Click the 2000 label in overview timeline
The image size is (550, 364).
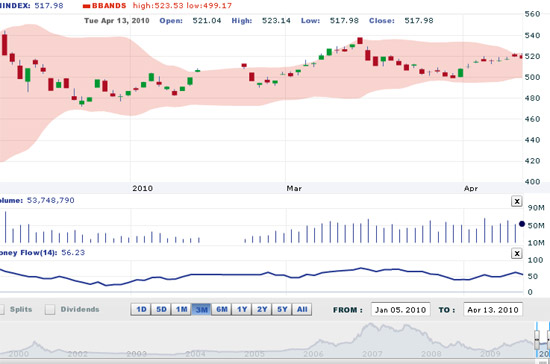(19, 353)
